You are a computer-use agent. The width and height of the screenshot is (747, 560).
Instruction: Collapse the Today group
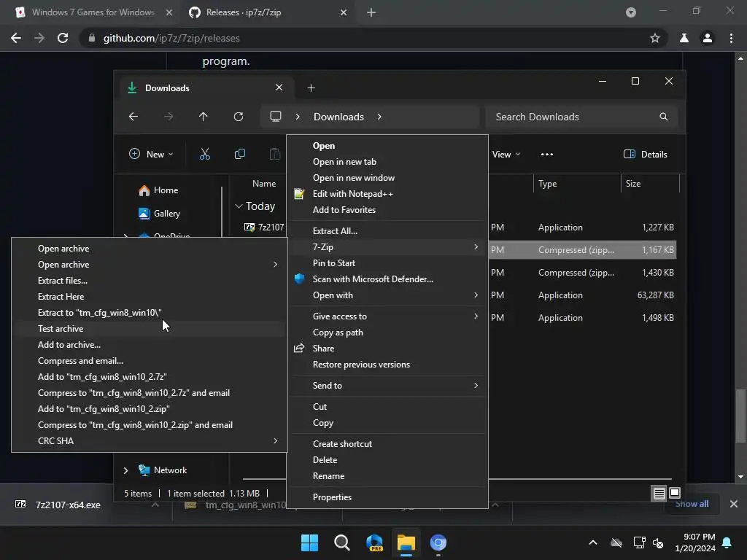[x=239, y=206]
